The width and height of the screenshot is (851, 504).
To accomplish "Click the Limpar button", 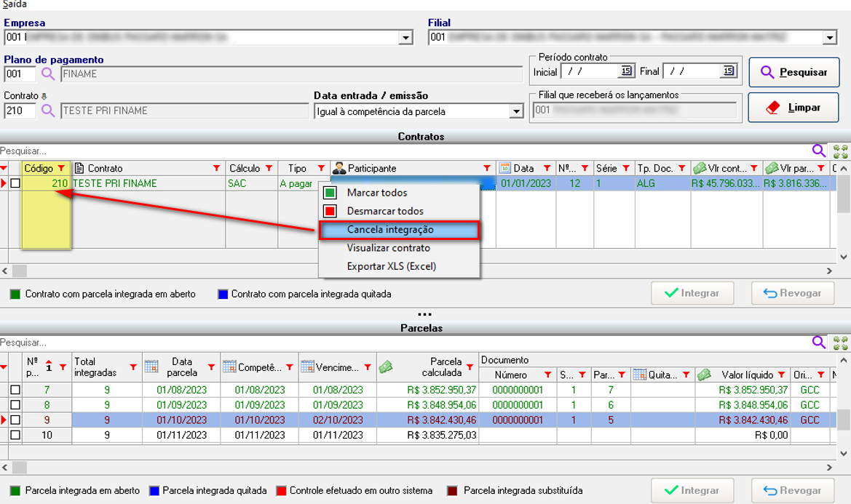I will tap(793, 108).
